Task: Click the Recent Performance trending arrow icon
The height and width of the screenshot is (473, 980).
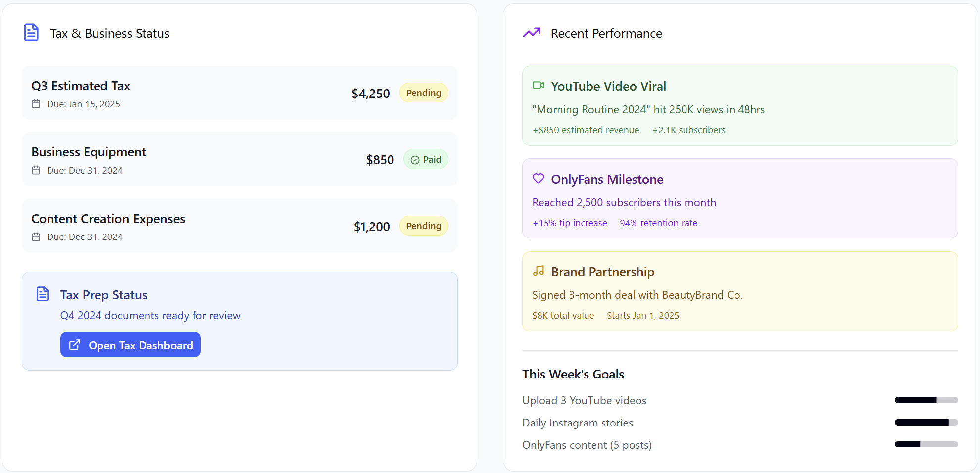Action: point(531,32)
